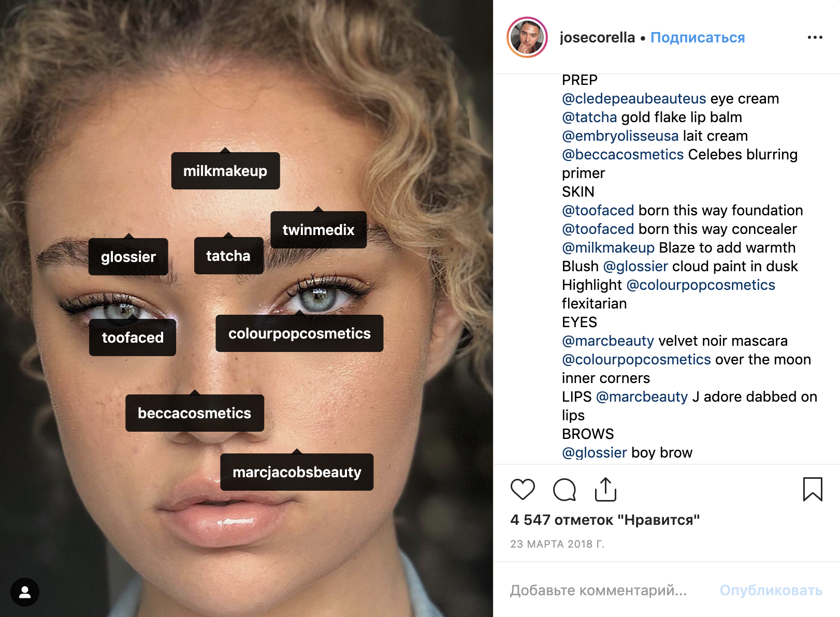Click the colourpopcosmetics photo tag

299,333
